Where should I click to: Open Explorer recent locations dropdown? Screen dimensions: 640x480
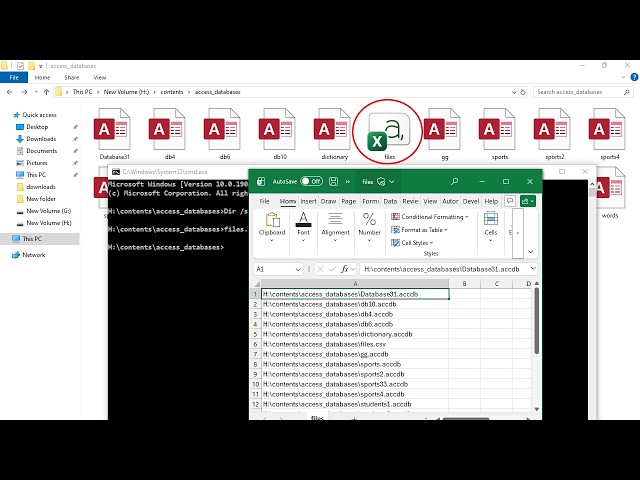click(36, 92)
